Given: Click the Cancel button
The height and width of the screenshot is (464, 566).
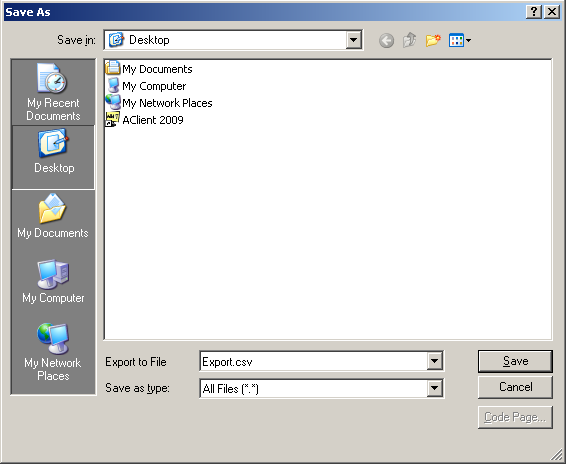Looking at the screenshot, I should (515, 387).
